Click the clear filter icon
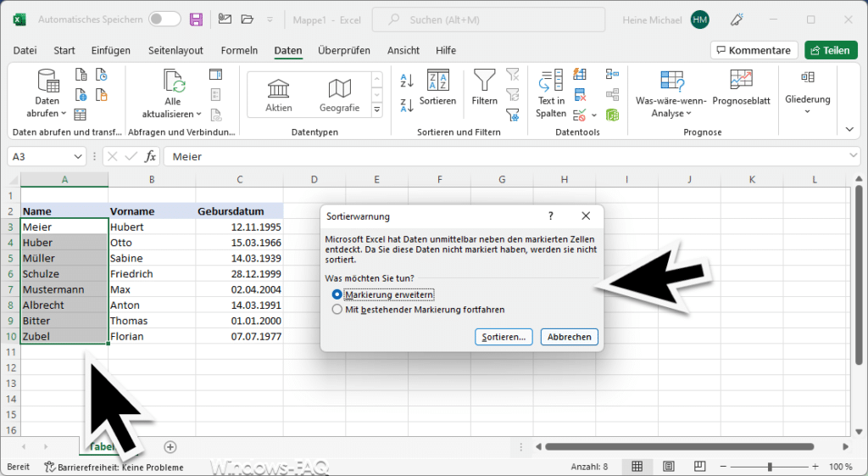The width and height of the screenshot is (868, 476). coord(513,75)
